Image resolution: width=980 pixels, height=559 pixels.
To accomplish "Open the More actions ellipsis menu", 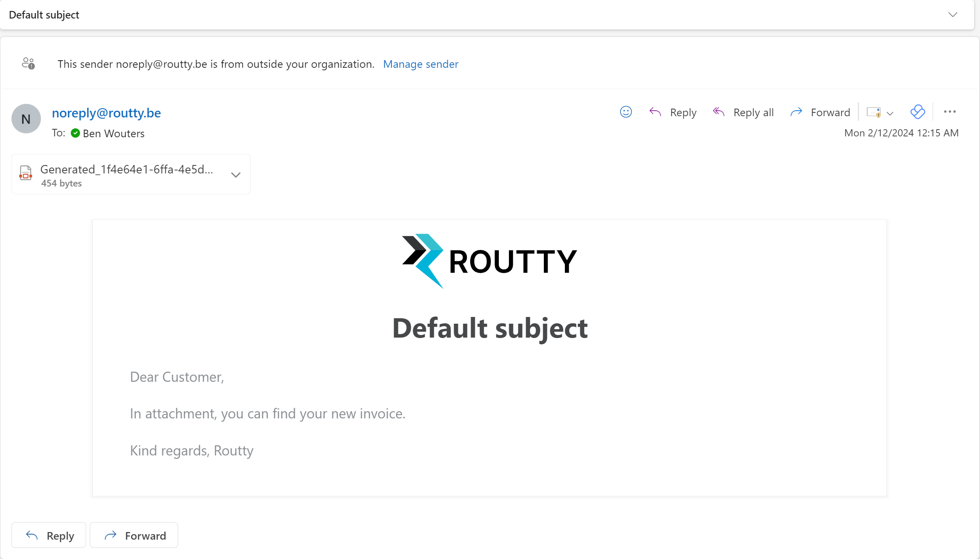I will [x=950, y=112].
